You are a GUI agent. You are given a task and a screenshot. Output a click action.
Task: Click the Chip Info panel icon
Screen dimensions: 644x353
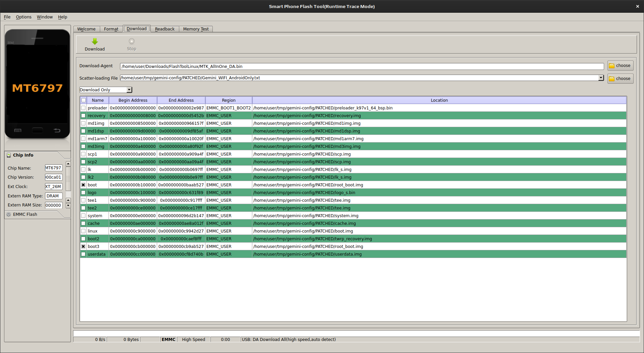(x=9, y=155)
